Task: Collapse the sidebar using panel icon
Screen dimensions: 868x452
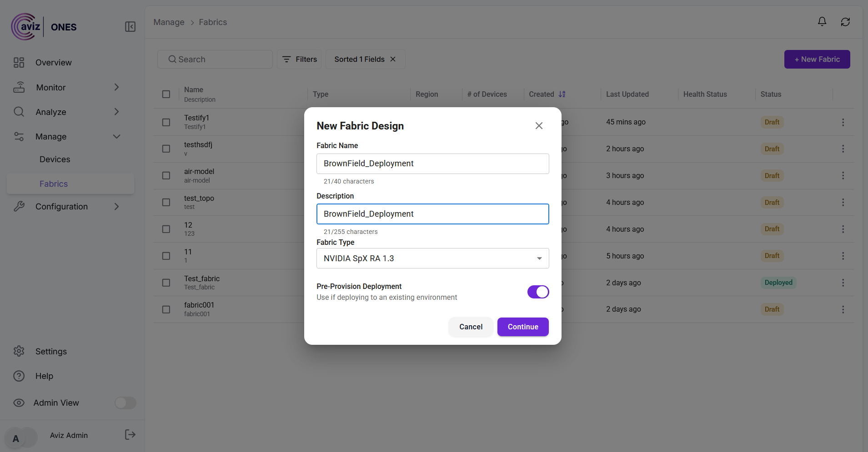Action: 130,27
